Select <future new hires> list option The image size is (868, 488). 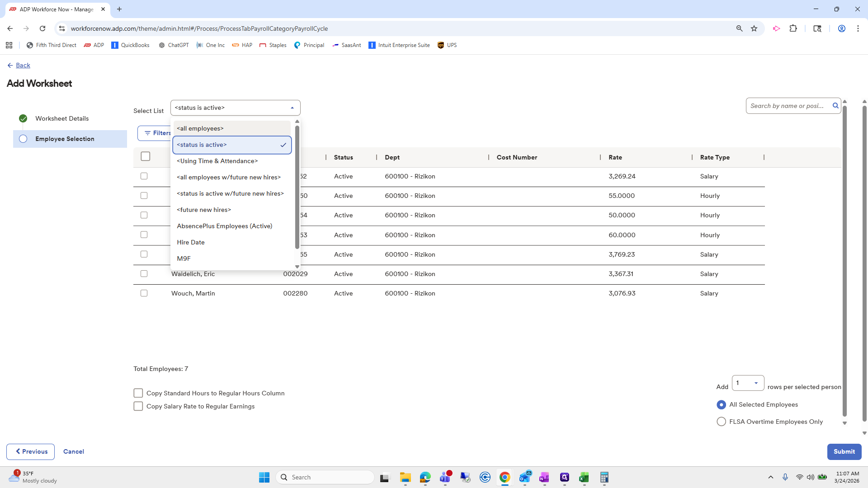click(x=204, y=210)
